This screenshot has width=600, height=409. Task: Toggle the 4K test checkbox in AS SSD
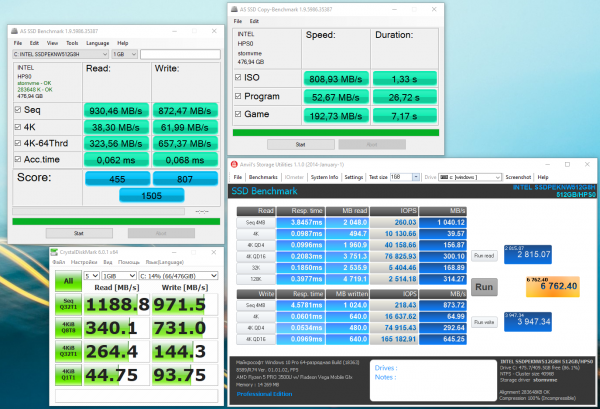click(18, 127)
